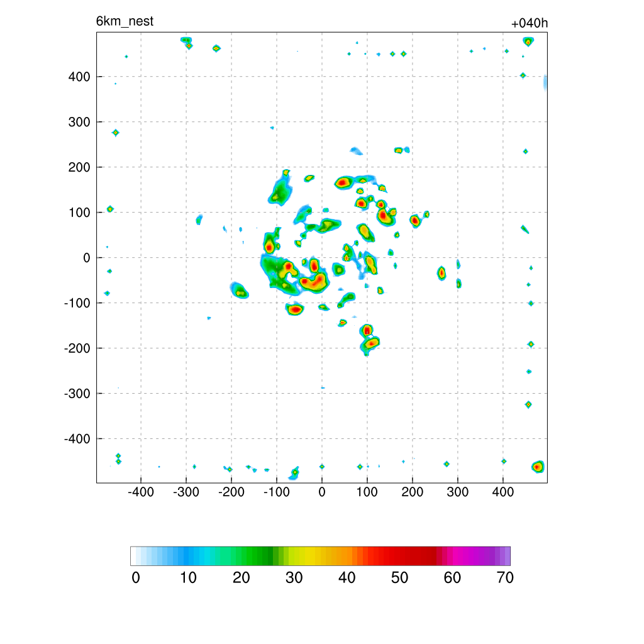Select the vertical axis tick label "400"
The height and width of the screenshot is (644, 644).
click(x=79, y=77)
